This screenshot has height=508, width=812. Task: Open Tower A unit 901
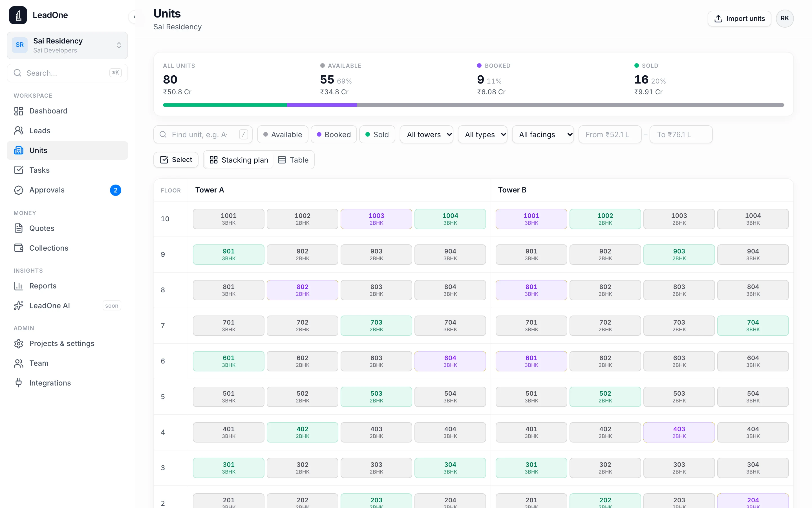[x=228, y=255]
